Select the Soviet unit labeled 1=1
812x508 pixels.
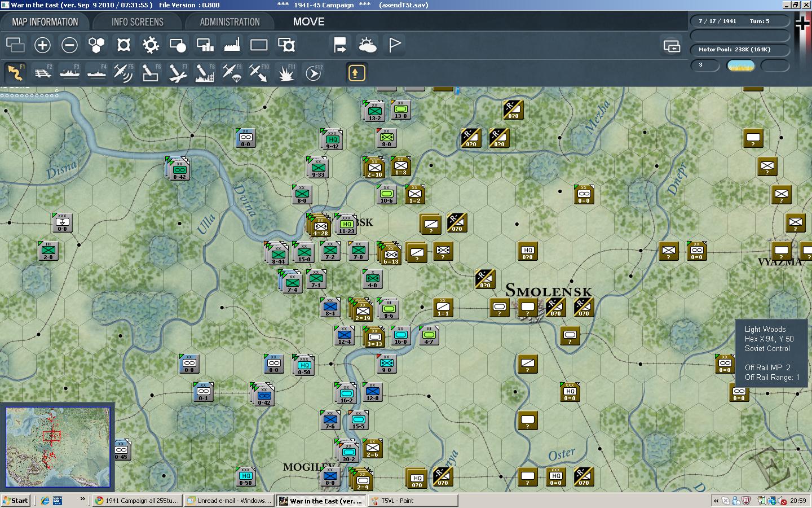[443, 306]
